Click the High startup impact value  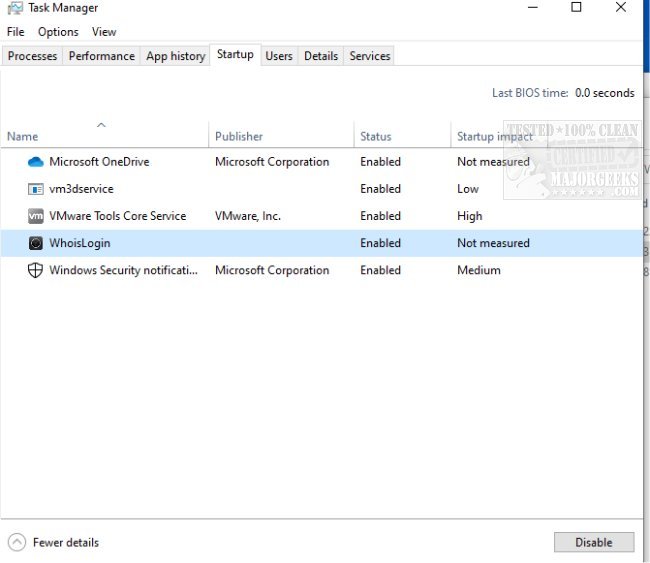click(470, 216)
